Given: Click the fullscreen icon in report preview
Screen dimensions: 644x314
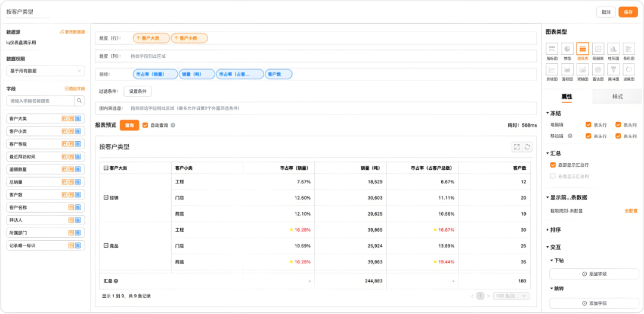Looking at the screenshot, I should 516,147.
